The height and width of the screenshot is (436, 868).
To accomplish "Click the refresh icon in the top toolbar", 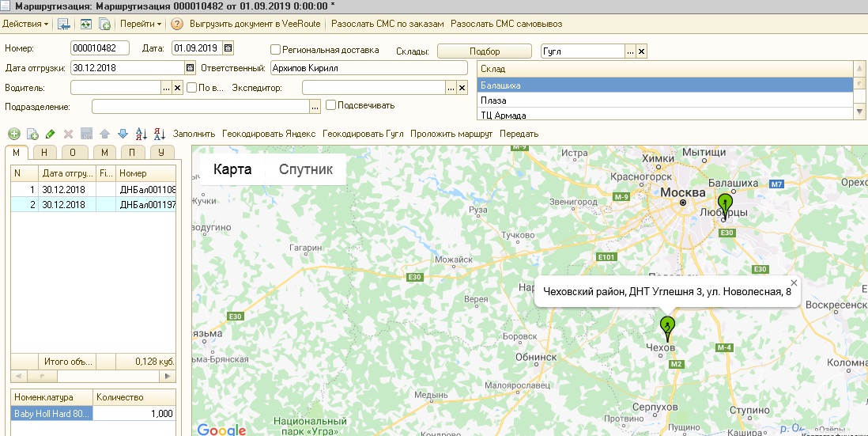I will (85, 24).
